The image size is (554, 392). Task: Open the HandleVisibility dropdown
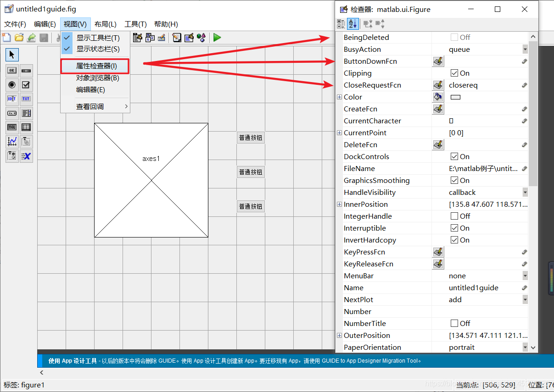pyautogui.click(x=525, y=192)
